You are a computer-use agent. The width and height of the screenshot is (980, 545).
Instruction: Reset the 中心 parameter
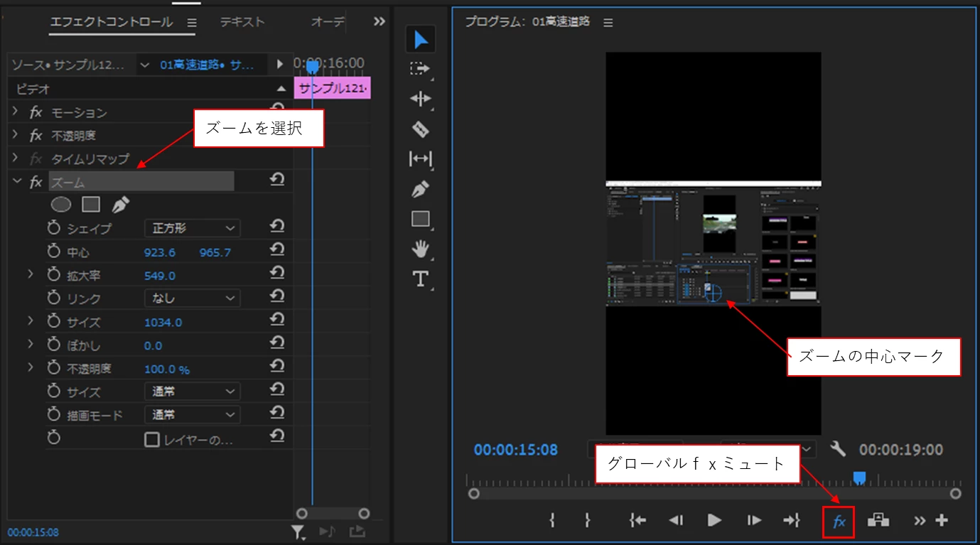pos(278,250)
